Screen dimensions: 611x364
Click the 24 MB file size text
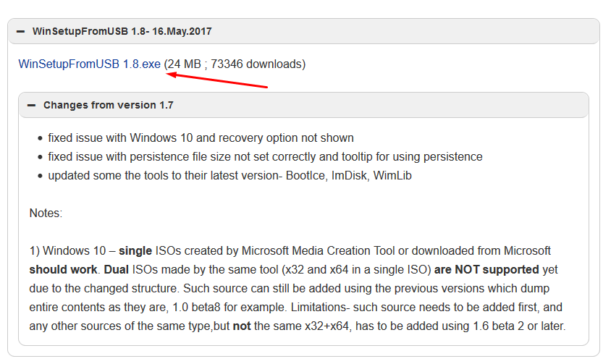pos(185,64)
